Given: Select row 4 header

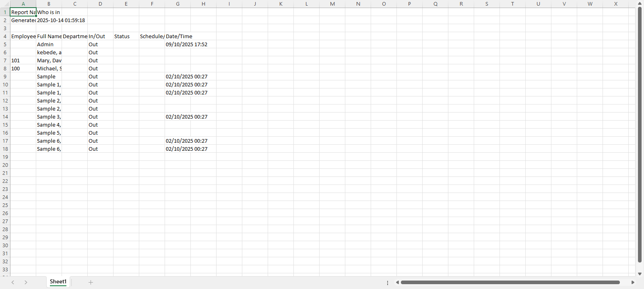Looking at the screenshot, I should [5, 36].
